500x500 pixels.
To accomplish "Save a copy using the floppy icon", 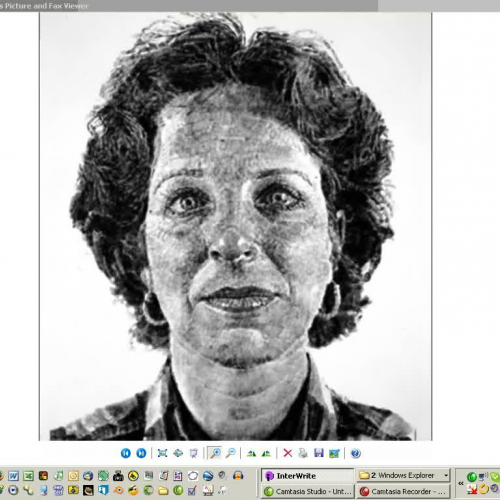I will [x=319, y=453].
